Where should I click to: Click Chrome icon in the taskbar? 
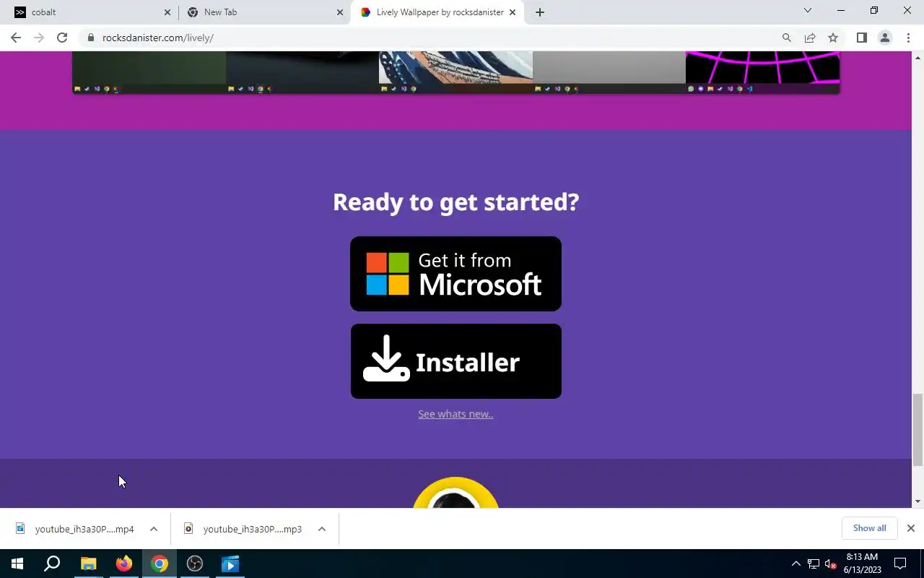tap(160, 564)
